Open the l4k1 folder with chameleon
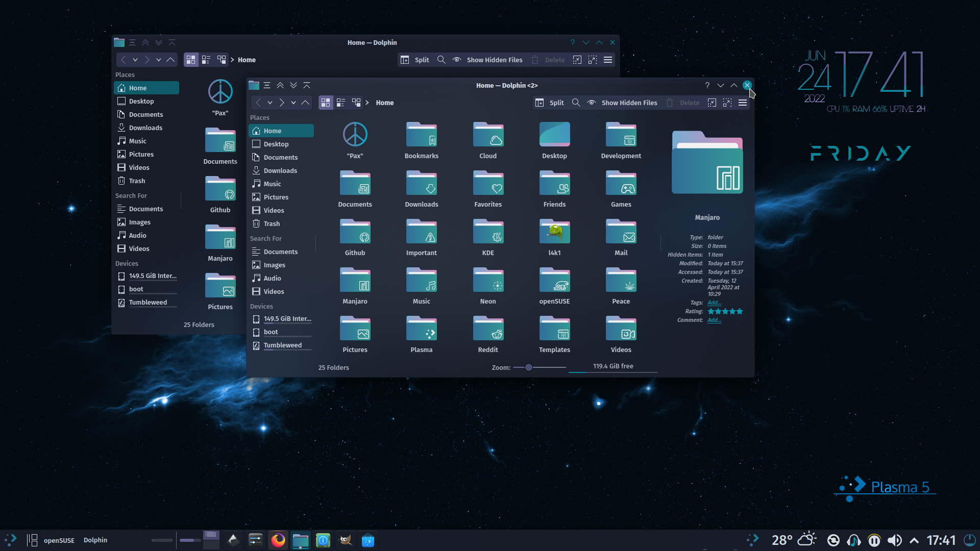Viewport: 980px width, 551px height. [x=555, y=238]
